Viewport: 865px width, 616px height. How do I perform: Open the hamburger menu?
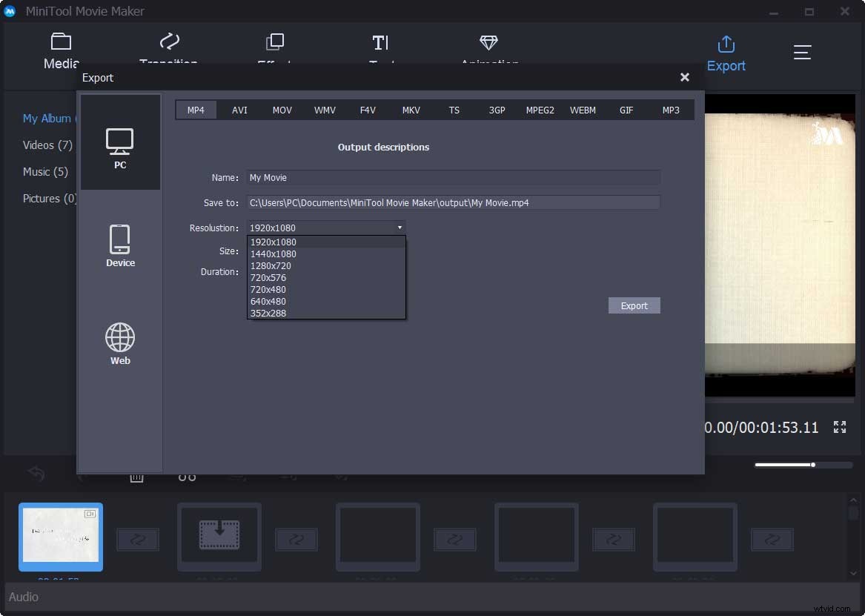coord(802,52)
